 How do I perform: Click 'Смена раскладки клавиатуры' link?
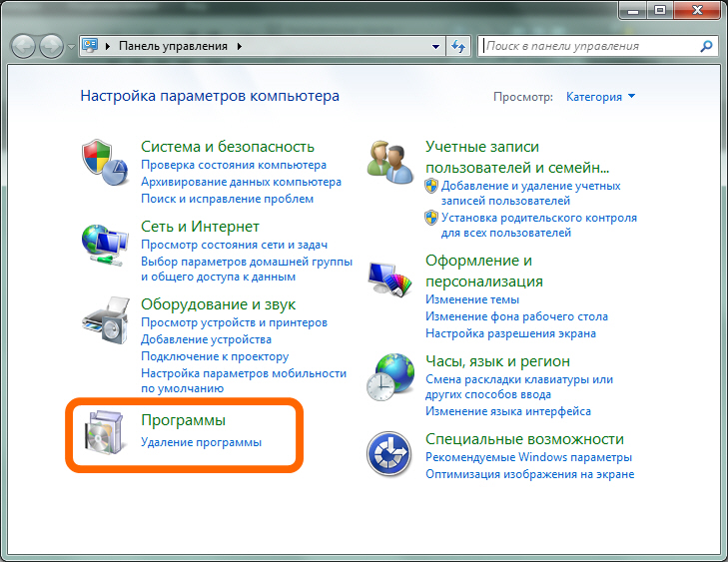coord(519,386)
